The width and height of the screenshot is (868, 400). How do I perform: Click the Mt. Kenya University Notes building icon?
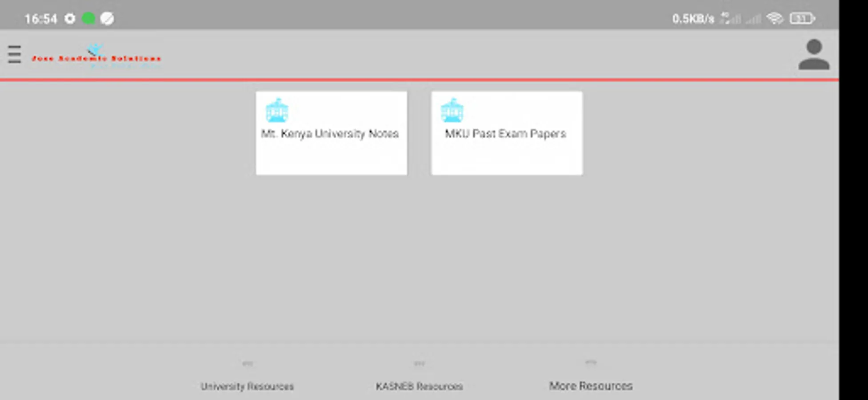click(x=277, y=110)
